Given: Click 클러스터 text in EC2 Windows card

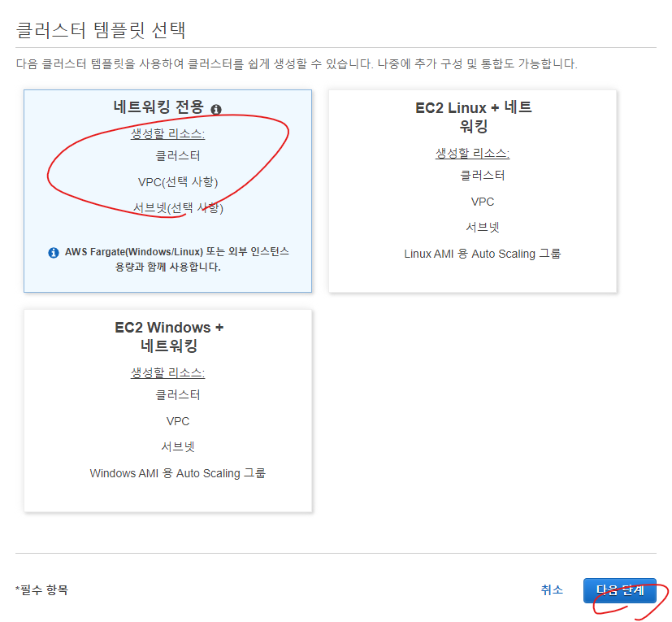Looking at the screenshot, I should click(x=177, y=395).
